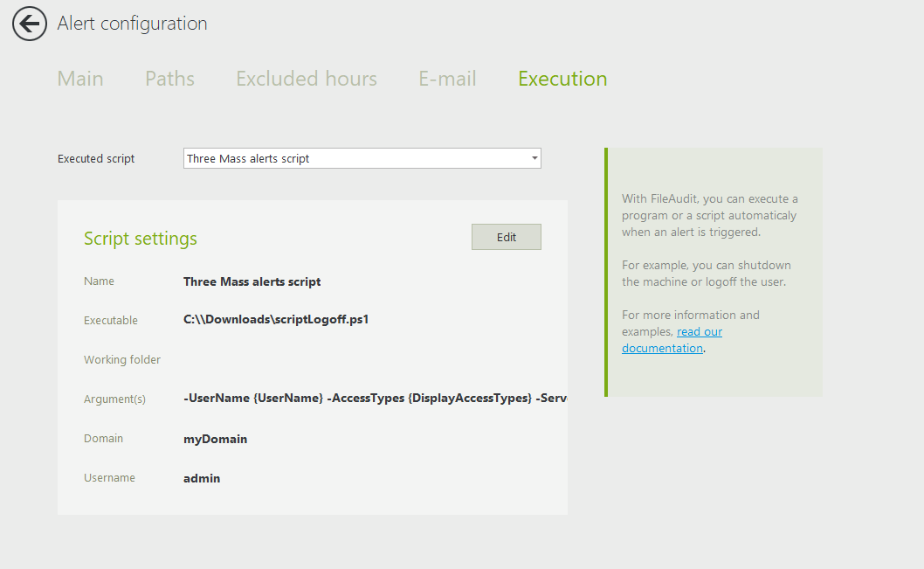Image resolution: width=924 pixels, height=569 pixels.
Task: Click the Executed script label
Action: [x=96, y=159]
